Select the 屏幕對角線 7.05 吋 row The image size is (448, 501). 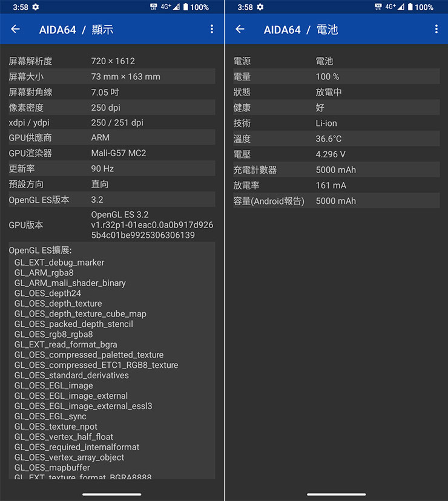pos(111,92)
